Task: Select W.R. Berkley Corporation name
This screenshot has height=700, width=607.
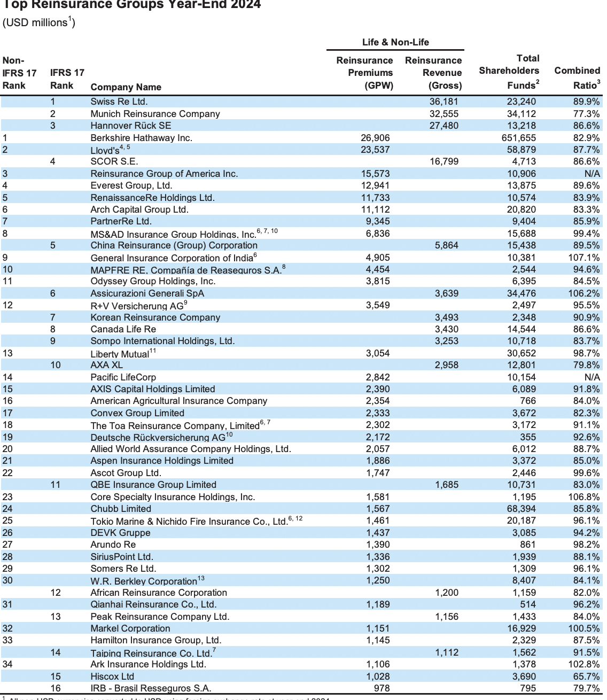Action: (144, 581)
